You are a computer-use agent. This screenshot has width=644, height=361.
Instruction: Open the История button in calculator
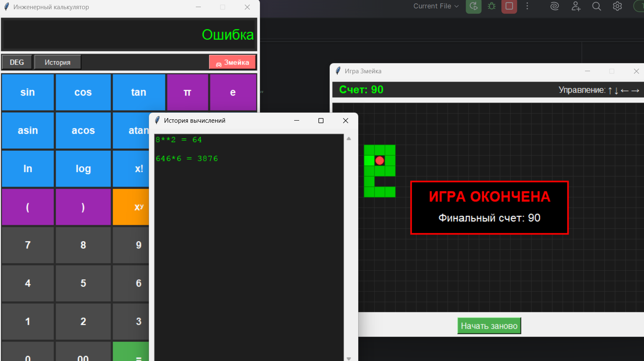click(57, 62)
